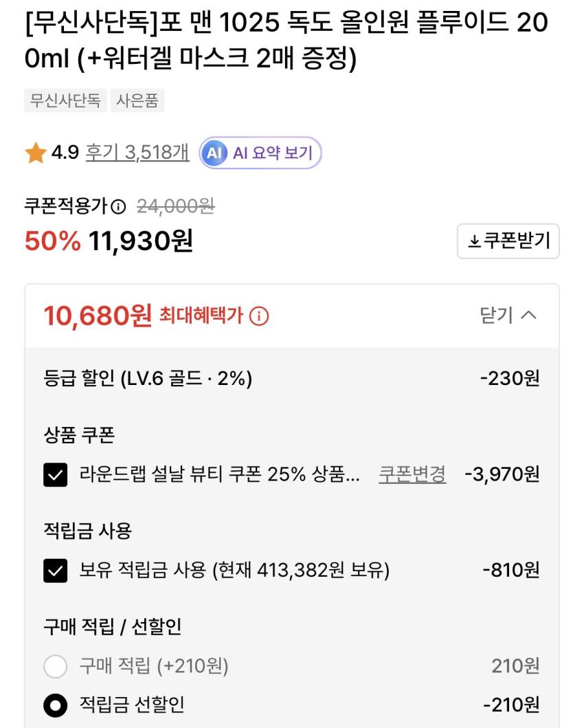Tap the 사은품 tag
This screenshot has height=728, width=584.
coord(137,101)
